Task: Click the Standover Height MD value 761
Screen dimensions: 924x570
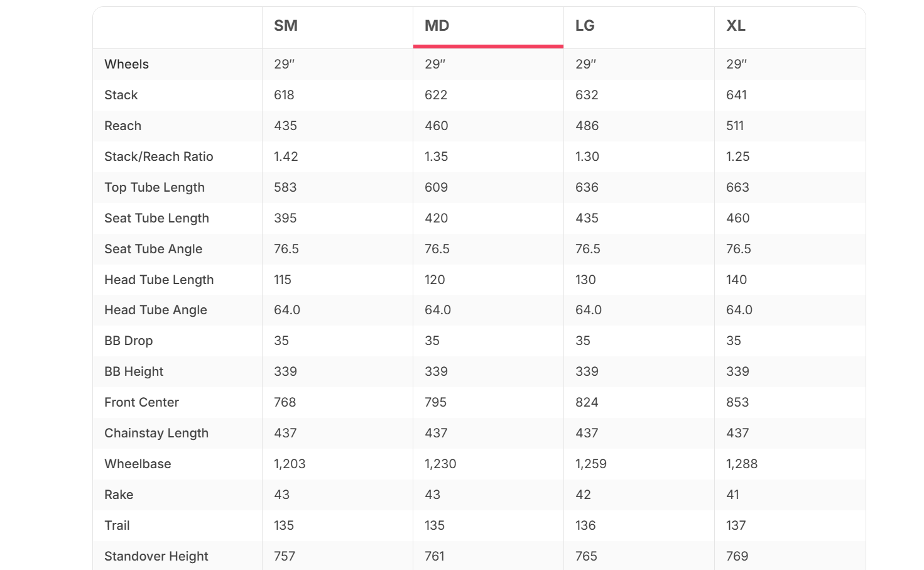Action: coord(435,556)
